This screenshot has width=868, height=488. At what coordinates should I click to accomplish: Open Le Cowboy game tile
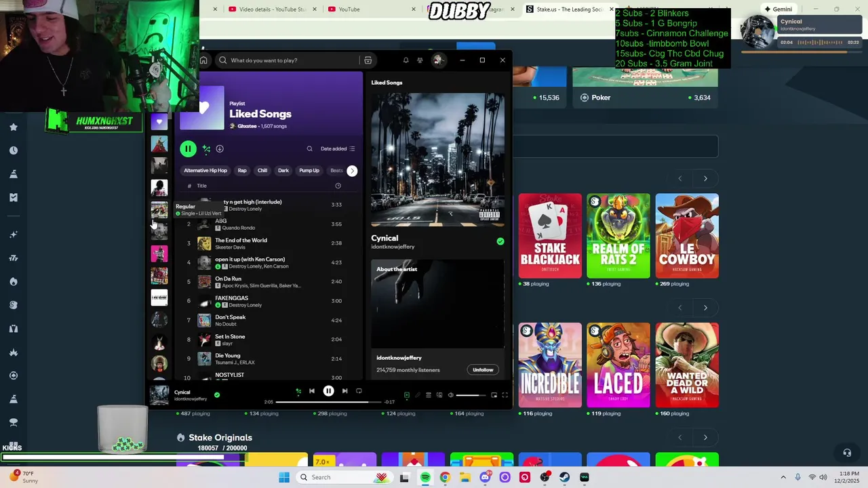click(687, 236)
